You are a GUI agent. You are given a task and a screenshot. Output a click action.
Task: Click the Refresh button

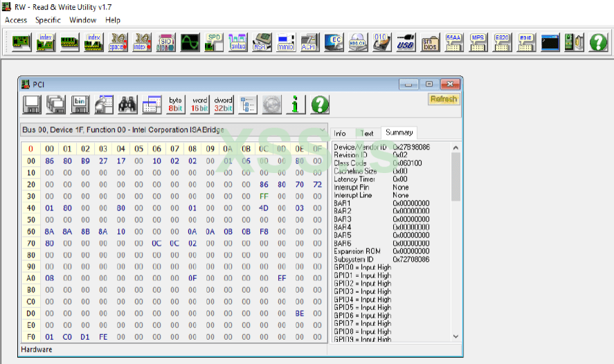tap(444, 100)
